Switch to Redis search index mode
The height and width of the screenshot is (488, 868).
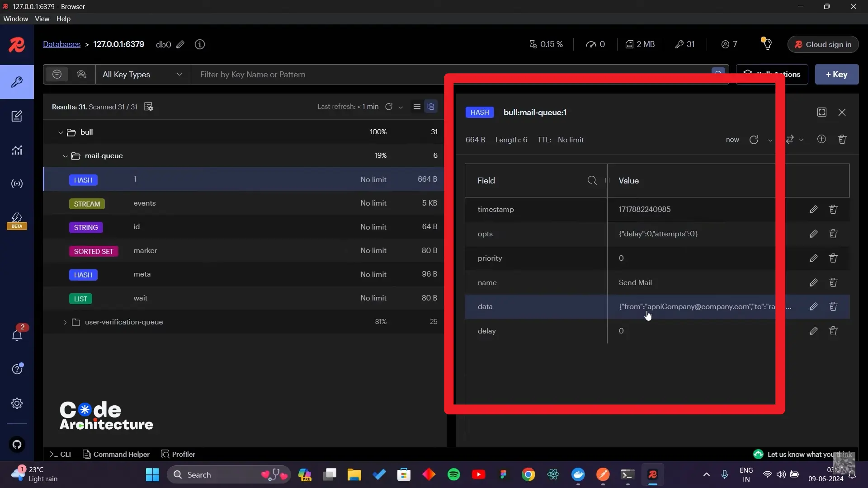(x=82, y=74)
